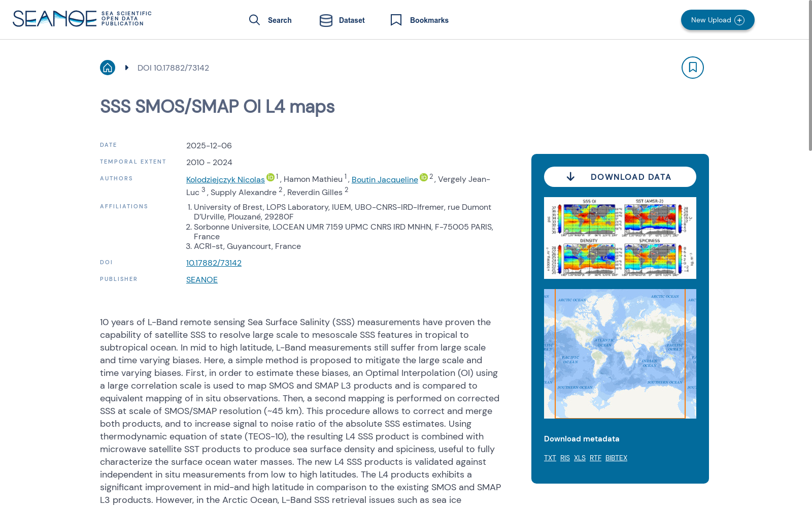
Task: Select the Bookmarks menu item
Action: 429,20
